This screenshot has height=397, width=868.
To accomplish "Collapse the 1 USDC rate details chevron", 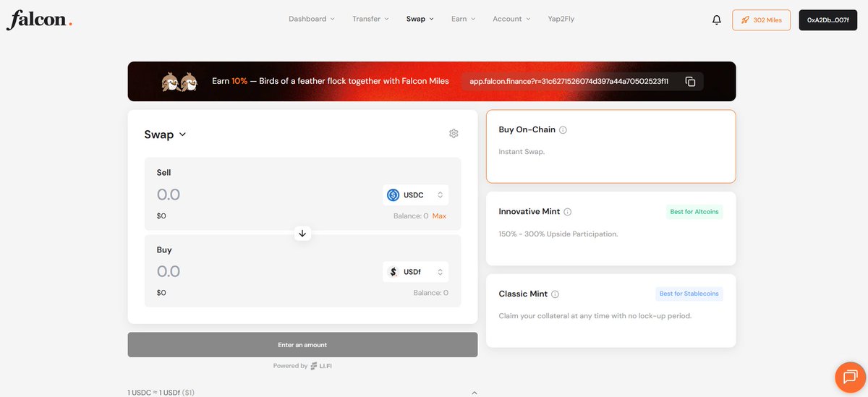I will pyautogui.click(x=475, y=393).
